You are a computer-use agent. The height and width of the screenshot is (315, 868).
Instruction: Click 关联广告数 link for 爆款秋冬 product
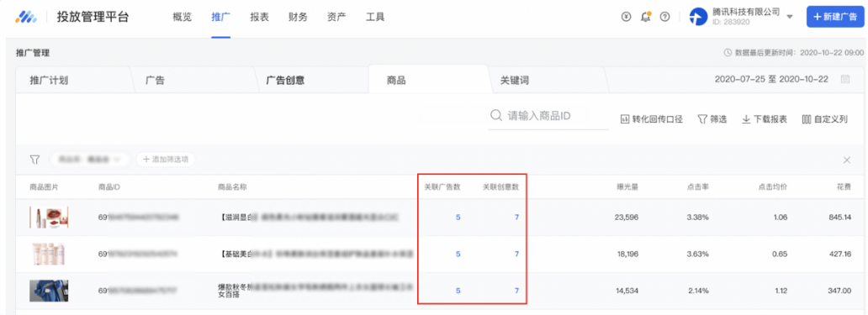(x=458, y=290)
